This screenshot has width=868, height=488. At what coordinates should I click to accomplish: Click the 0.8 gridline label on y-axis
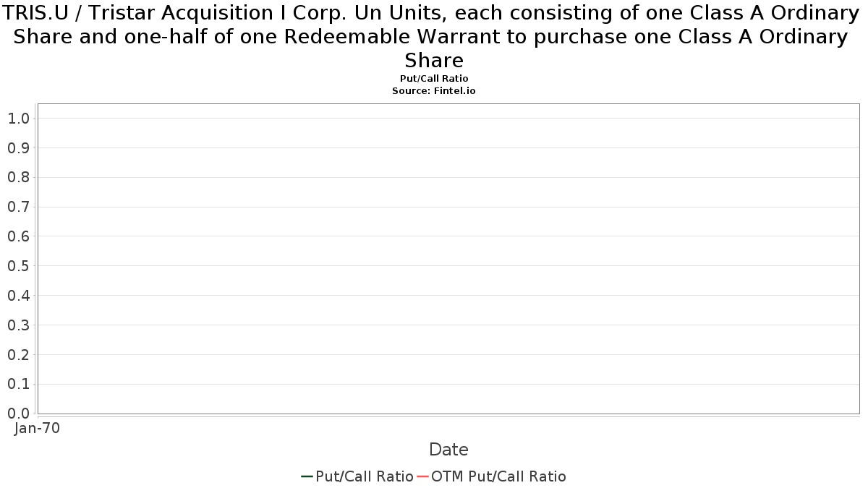click(x=18, y=178)
